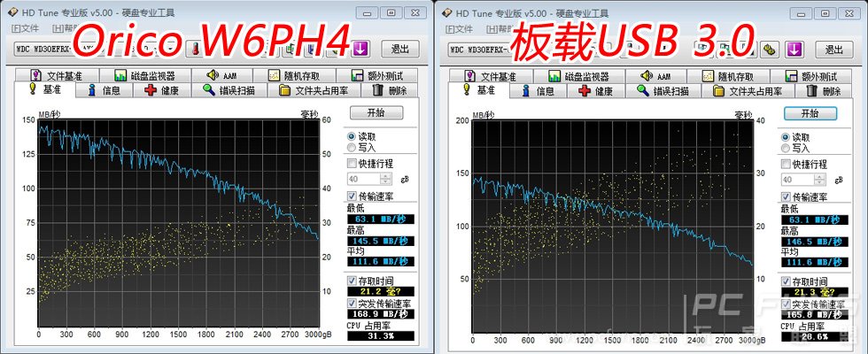Click 165.8 MB/秒 burst rate value
The width and height of the screenshot is (868, 354).
point(814,314)
